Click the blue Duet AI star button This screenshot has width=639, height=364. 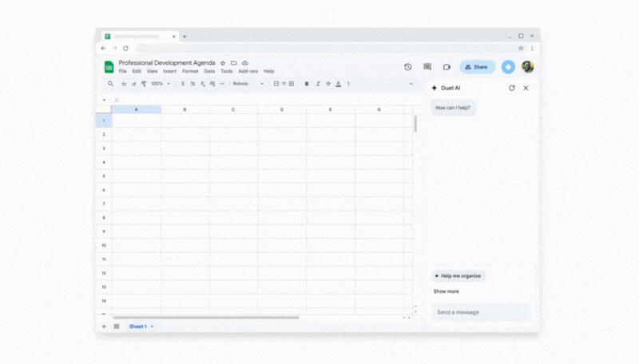(x=508, y=67)
